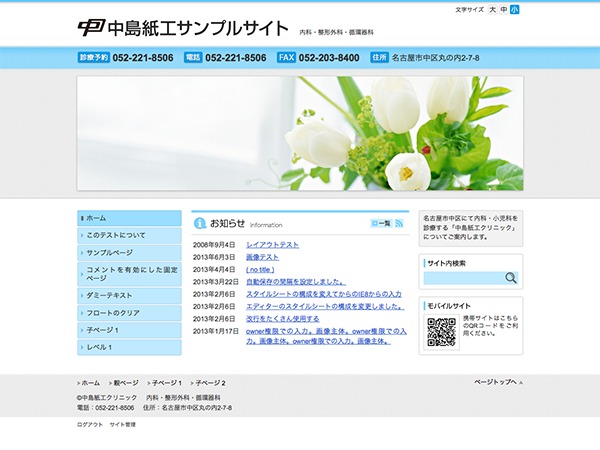Click the FAX label badge
The width and height of the screenshot is (600, 450).
pos(286,57)
